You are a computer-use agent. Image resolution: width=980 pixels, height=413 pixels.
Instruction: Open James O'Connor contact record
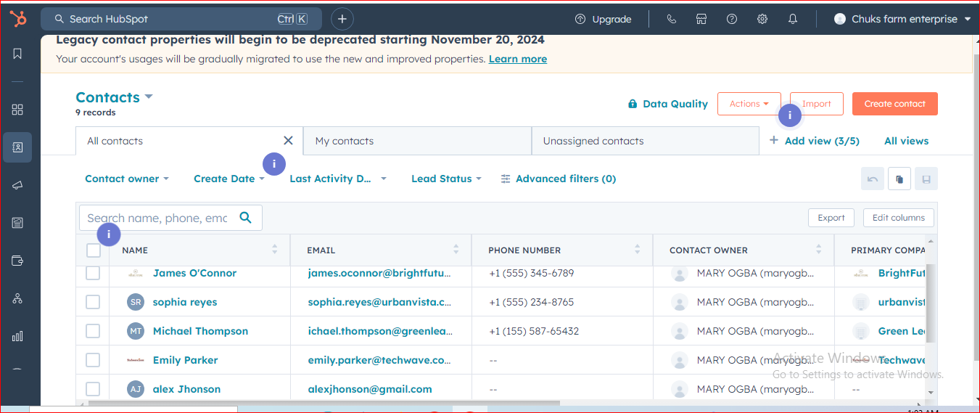click(x=194, y=273)
